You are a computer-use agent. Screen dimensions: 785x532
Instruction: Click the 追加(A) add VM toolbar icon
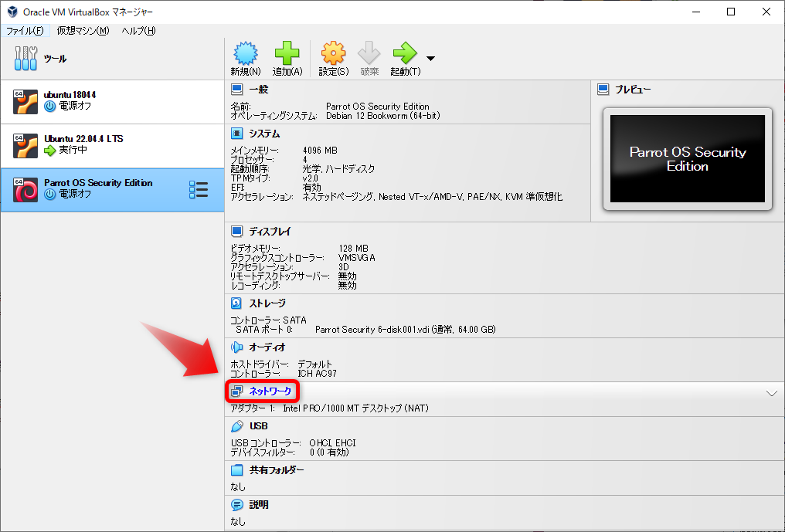pyautogui.click(x=287, y=53)
